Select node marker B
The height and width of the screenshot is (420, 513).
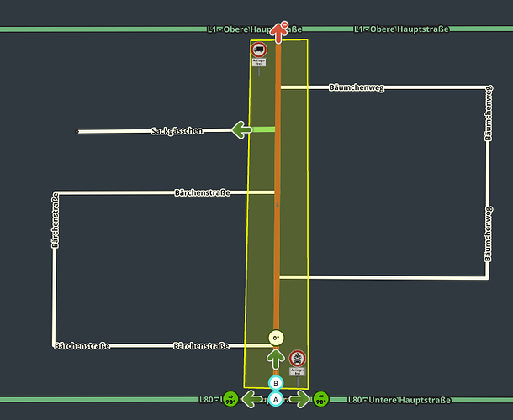[x=276, y=383]
